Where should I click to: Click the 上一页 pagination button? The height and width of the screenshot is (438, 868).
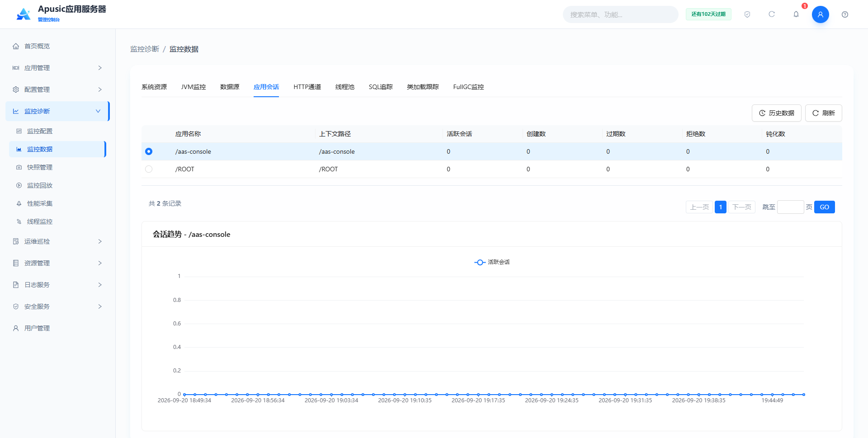click(699, 207)
